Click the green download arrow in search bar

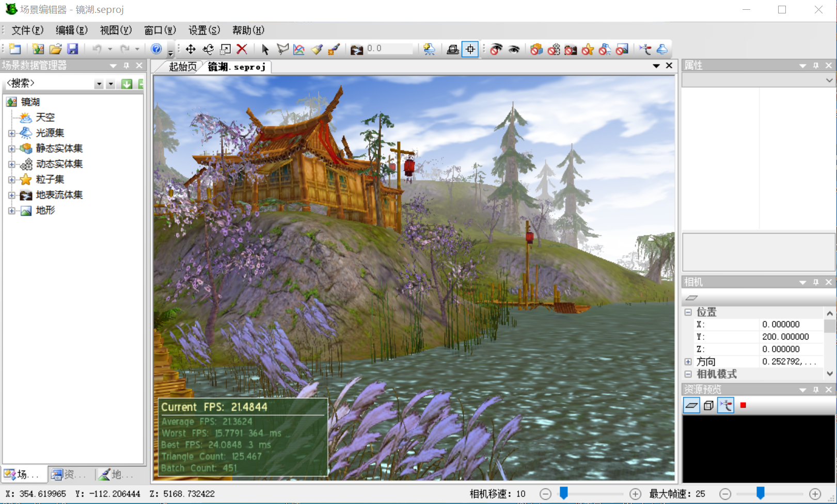click(x=127, y=84)
